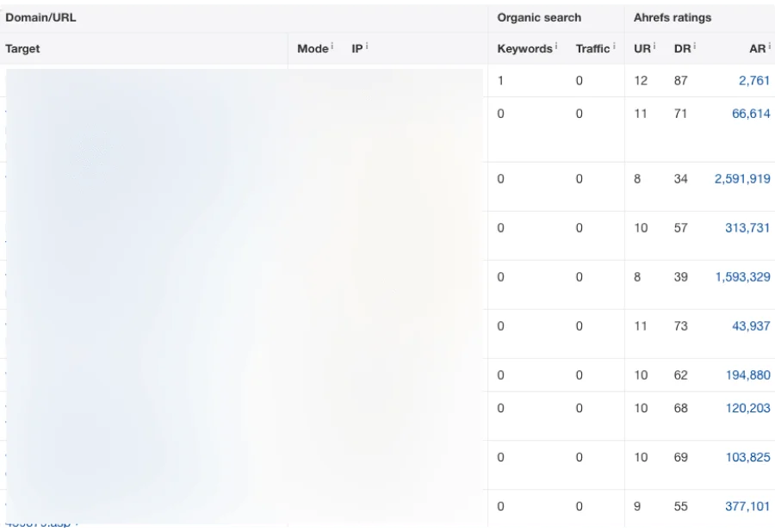This screenshot has width=775, height=532.
Task: Click the DR info icon
Action: [x=695, y=46]
